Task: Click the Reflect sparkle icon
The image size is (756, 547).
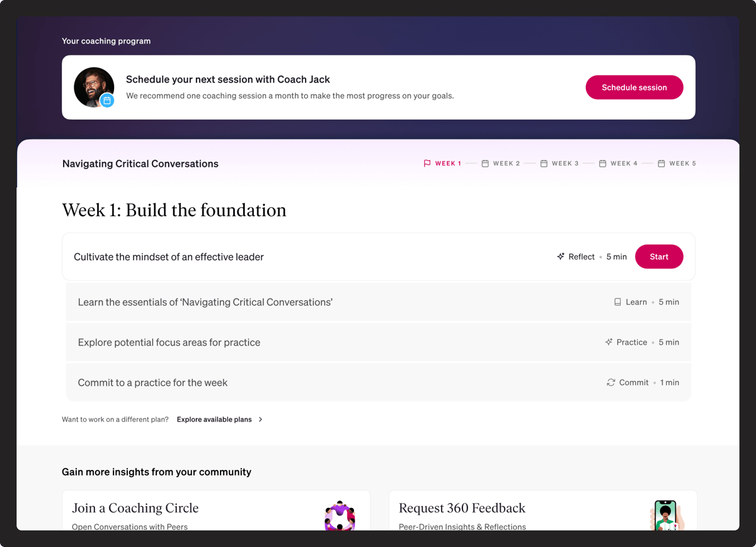Action: [561, 256]
